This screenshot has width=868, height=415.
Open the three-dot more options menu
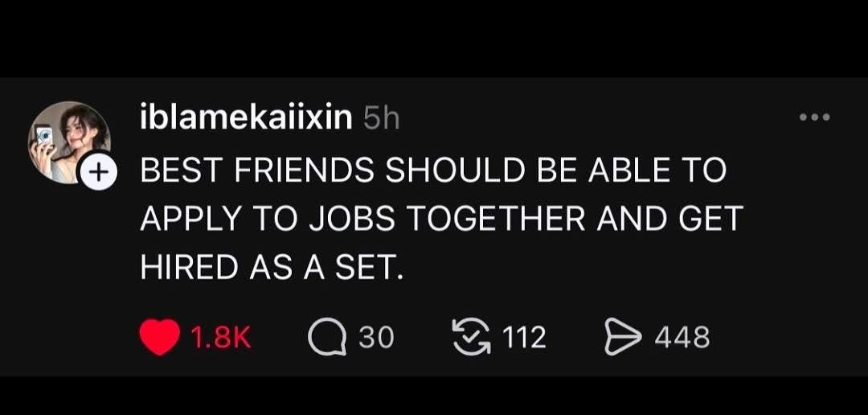click(815, 117)
